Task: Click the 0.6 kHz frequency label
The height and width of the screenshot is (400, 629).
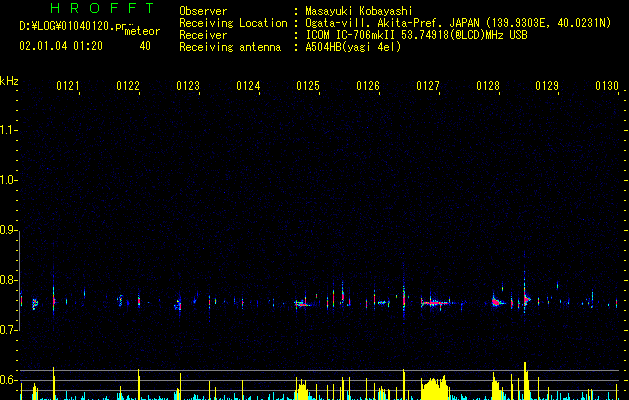Action: [8, 380]
